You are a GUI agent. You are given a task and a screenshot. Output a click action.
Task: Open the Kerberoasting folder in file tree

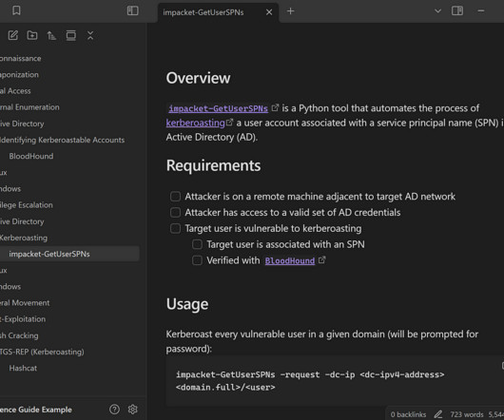click(x=24, y=238)
